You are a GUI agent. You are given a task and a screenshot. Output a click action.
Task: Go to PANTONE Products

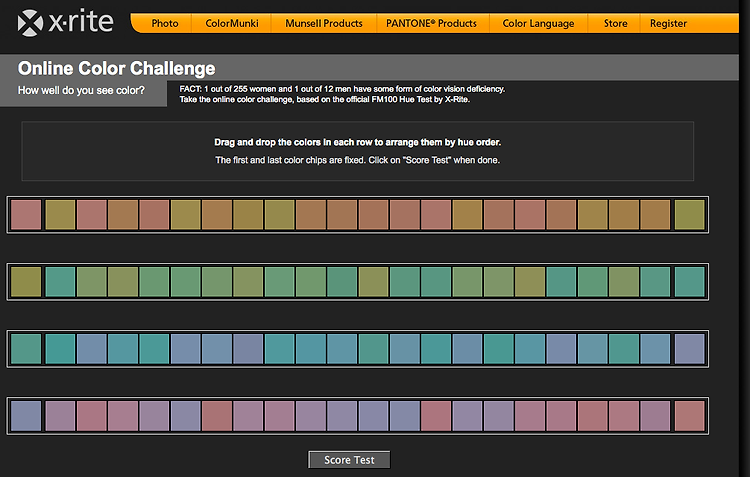coord(431,23)
